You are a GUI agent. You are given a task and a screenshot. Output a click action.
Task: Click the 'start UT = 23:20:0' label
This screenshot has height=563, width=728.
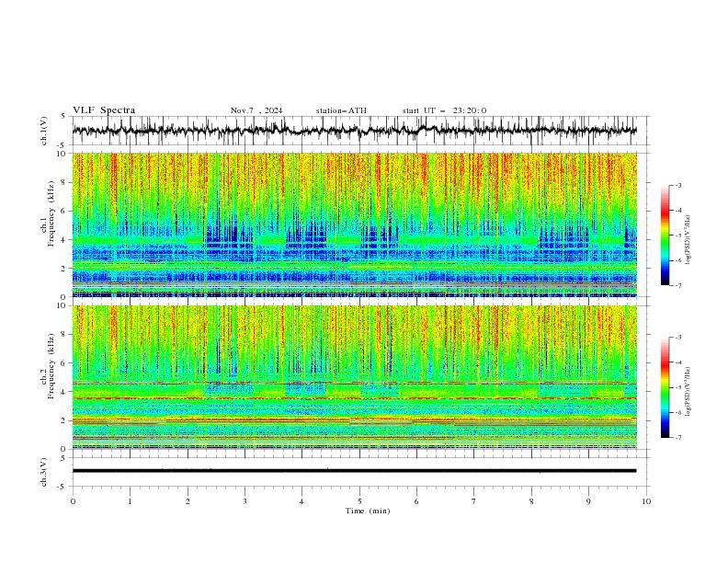pyautogui.click(x=444, y=110)
